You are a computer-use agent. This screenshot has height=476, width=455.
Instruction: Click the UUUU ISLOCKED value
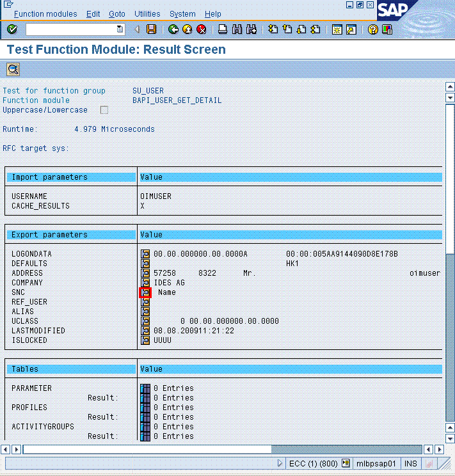[163, 340]
